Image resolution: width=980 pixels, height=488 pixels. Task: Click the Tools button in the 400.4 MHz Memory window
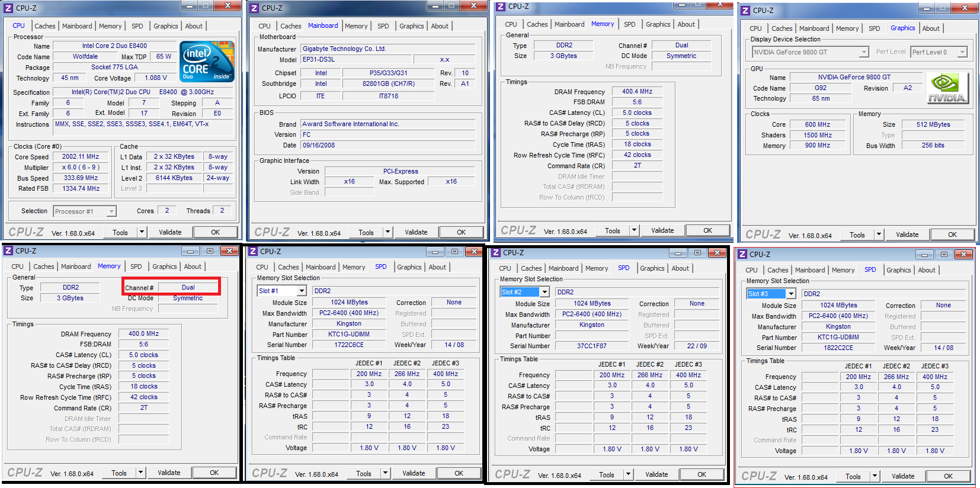click(613, 230)
